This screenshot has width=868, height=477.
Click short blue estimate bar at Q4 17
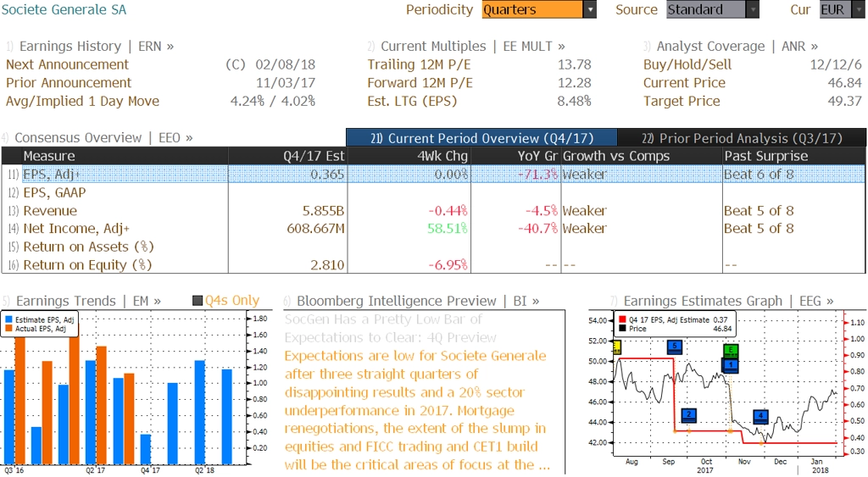click(146, 449)
